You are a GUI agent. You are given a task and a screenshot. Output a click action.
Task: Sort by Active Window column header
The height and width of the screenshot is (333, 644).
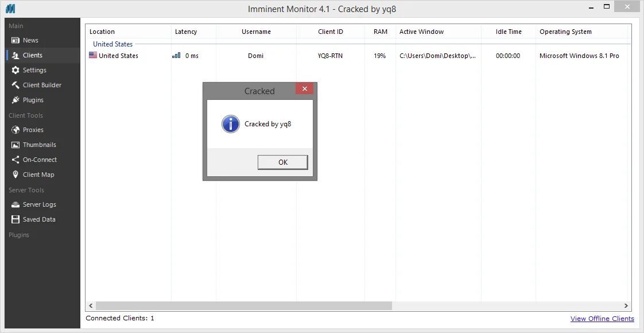click(x=421, y=32)
